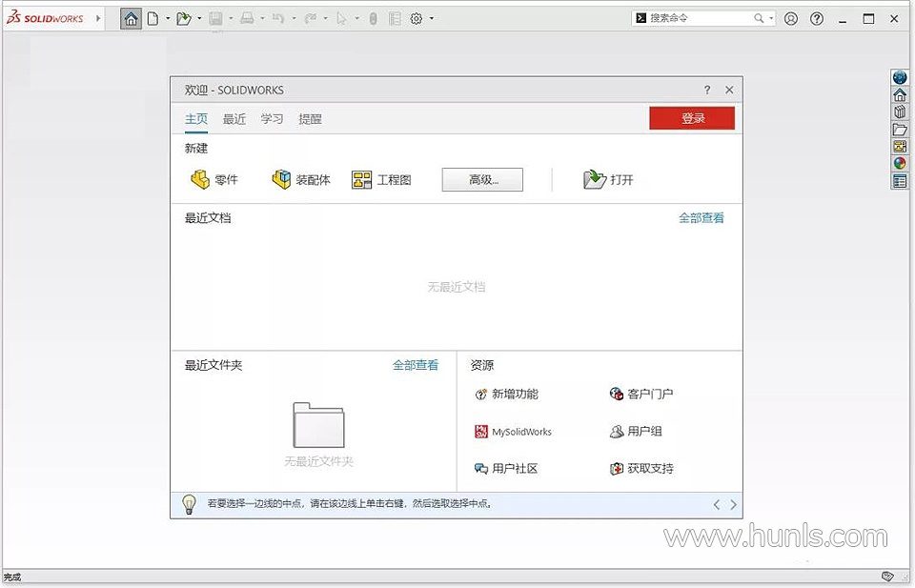The width and height of the screenshot is (915, 588).
Task: Click the welcome dialog help question mark
Action: [707, 90]
